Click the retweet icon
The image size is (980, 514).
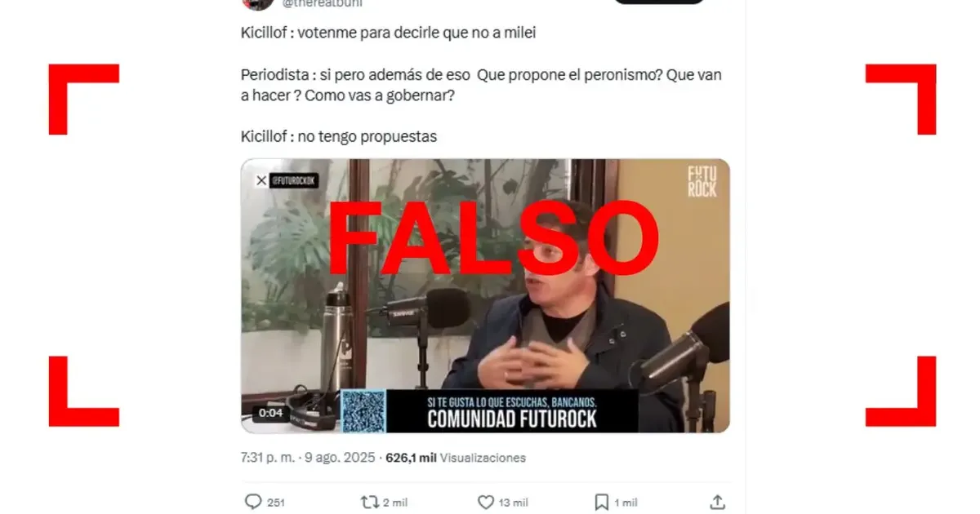click(x=370, y=502)
